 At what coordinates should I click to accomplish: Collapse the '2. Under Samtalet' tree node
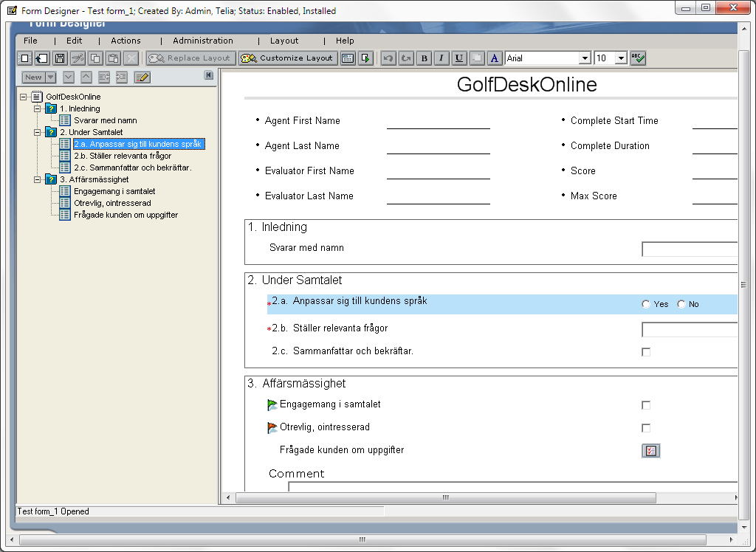click(37, 132)
